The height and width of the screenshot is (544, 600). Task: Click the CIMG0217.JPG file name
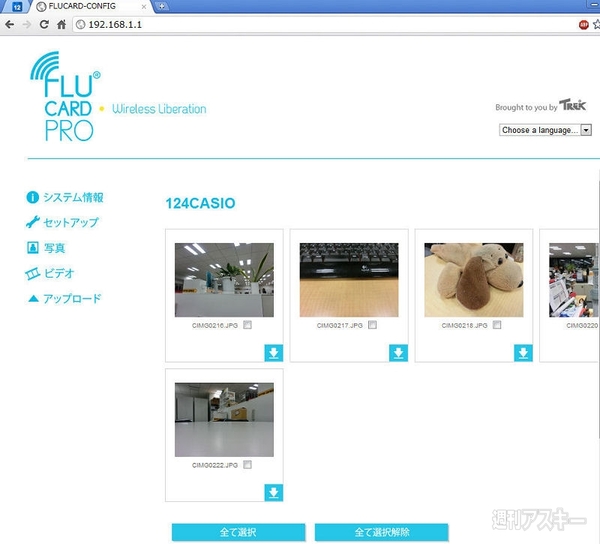339,326
